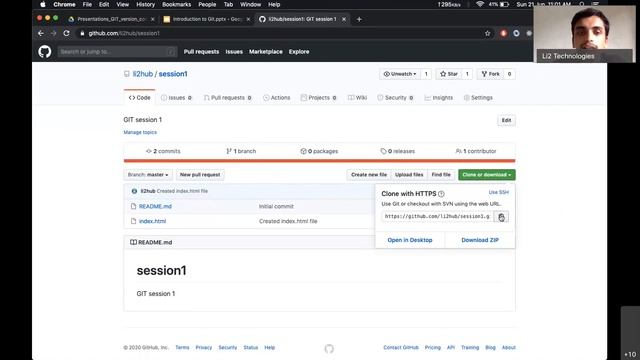The width and height of the screenshot is (640, 360).
Task: Switch to Presentations_GIT_version browser tab
Action: tap(111, 19)
